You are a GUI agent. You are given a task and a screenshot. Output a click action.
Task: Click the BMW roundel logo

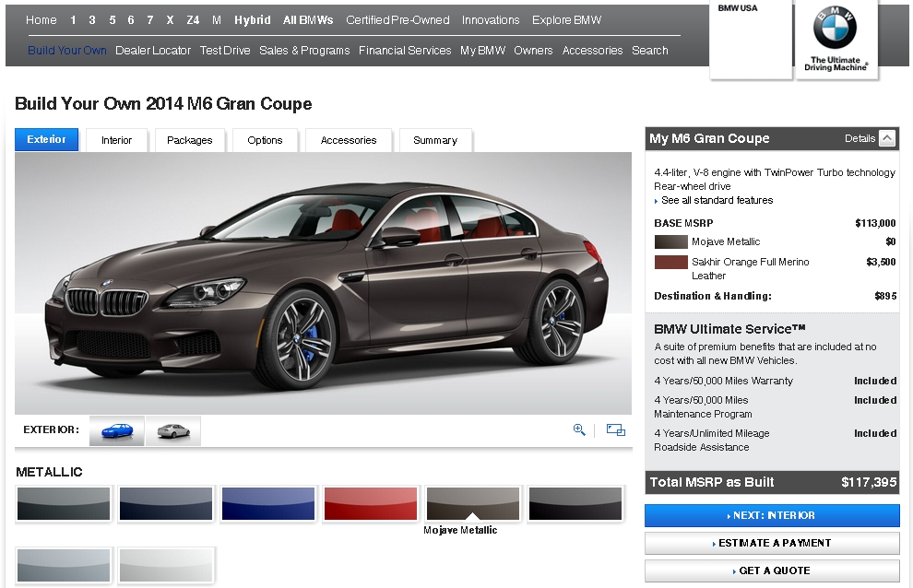click(835, 29)
